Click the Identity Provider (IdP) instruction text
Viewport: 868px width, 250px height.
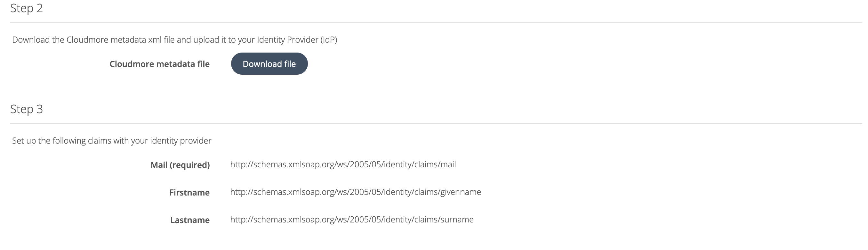[174, 39]
